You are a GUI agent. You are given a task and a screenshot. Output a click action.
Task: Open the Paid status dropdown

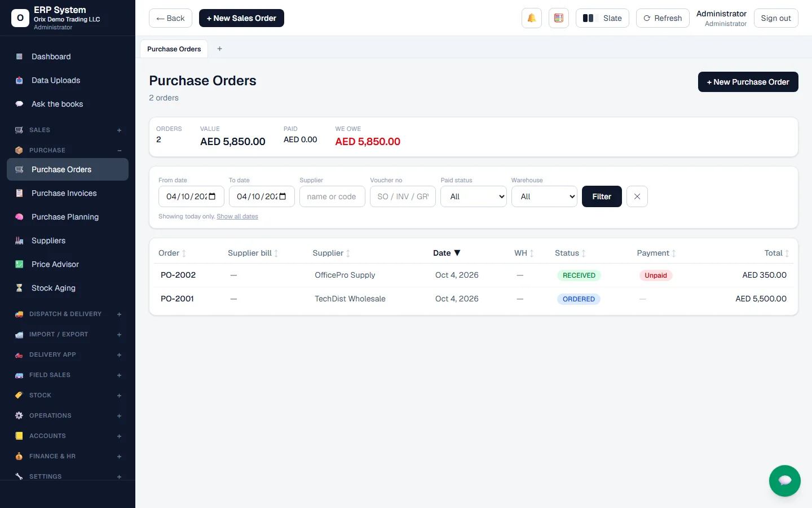(473, 196)
